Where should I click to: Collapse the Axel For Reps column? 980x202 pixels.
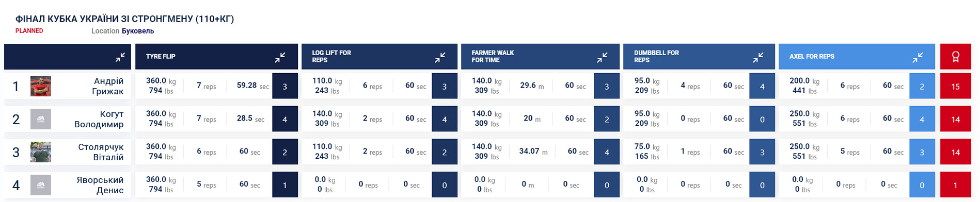(918, 57)
